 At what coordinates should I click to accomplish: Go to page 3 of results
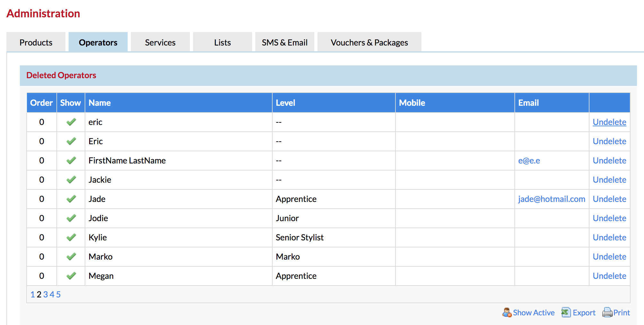46,295
